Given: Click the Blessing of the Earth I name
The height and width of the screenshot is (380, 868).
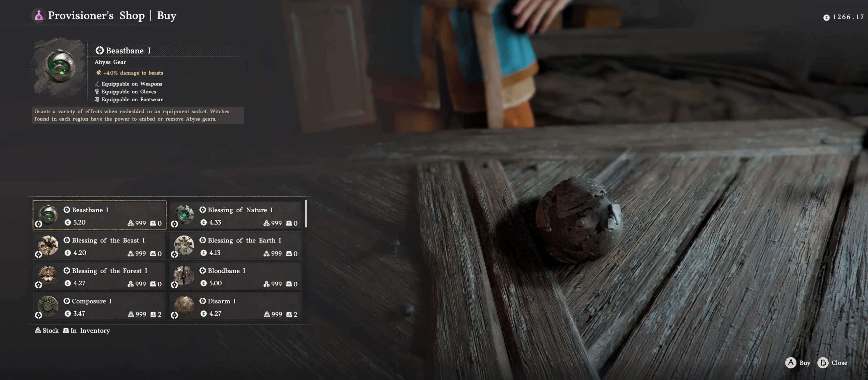Looking at the screenshot, I should (x=245, y=240).
